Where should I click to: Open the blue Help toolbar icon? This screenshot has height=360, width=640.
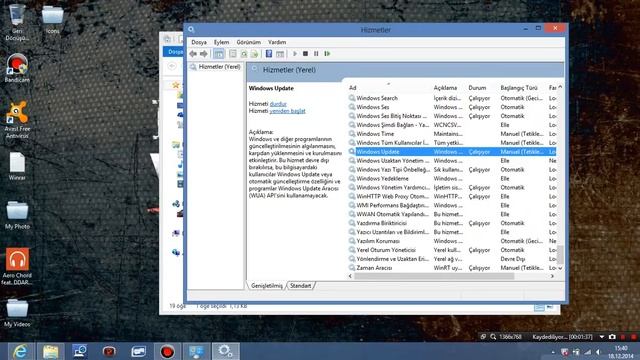click(269, 53)
